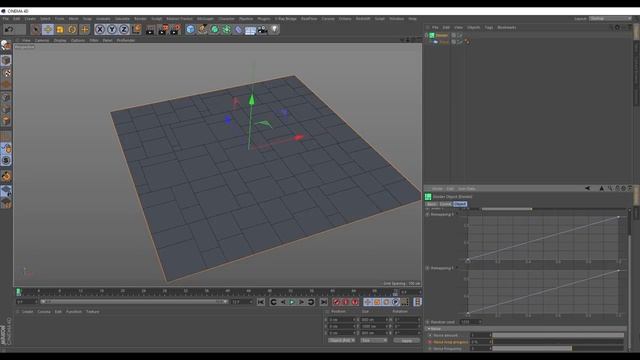
Task: Go to end of animation
Action: (324, 302)
